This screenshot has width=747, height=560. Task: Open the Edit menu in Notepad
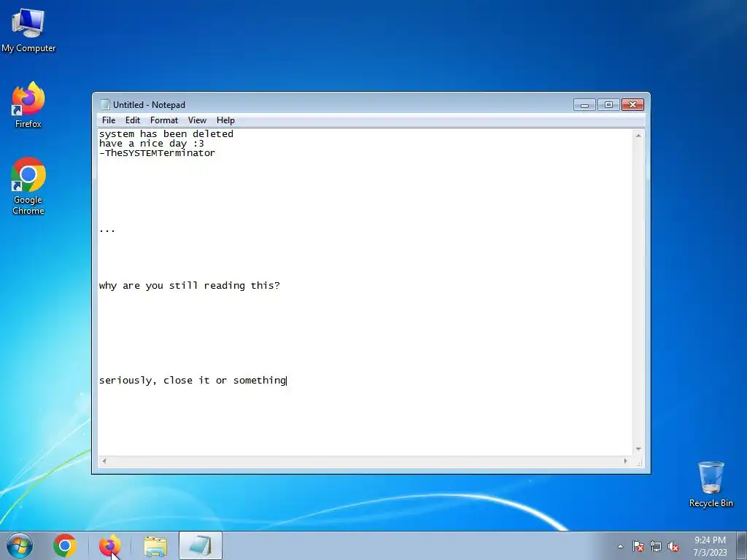coord(133,120)
